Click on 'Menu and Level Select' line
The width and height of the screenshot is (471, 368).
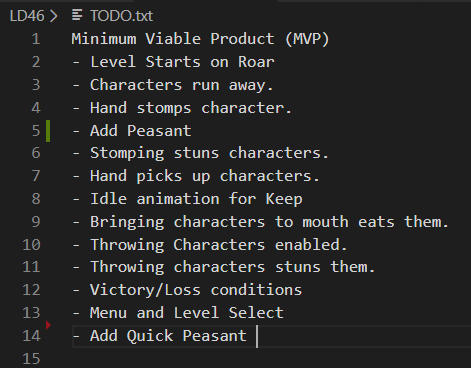(178, 313)
